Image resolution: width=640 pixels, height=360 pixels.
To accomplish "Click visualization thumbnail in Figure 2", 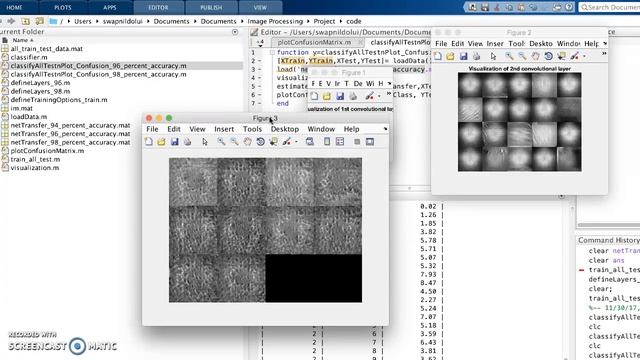I will (520, 122).
